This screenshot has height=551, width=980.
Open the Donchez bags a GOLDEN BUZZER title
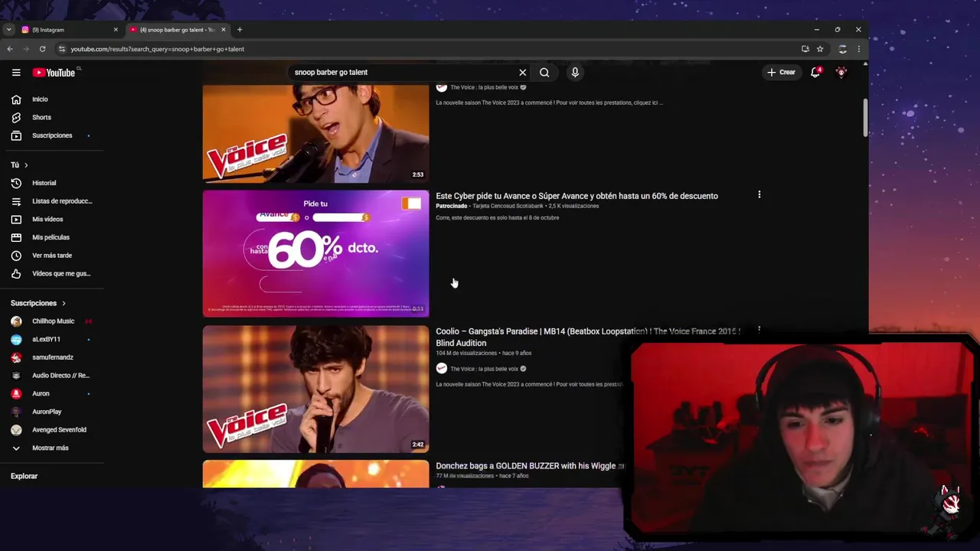(530, 465)
